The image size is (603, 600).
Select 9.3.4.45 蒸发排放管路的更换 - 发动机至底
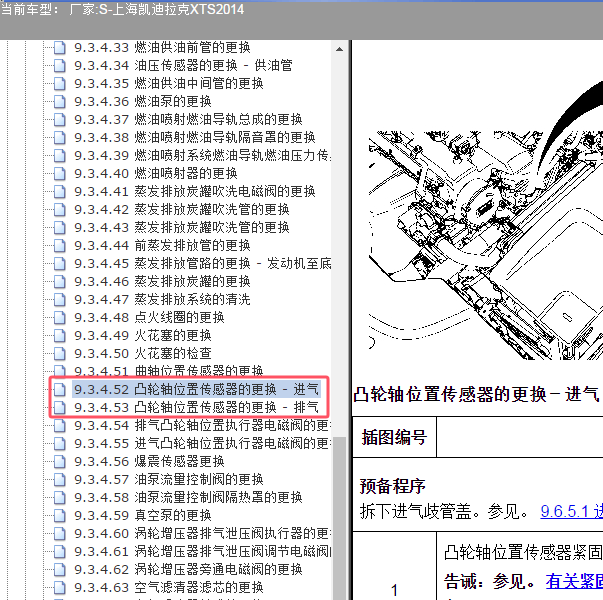(202, 263)
